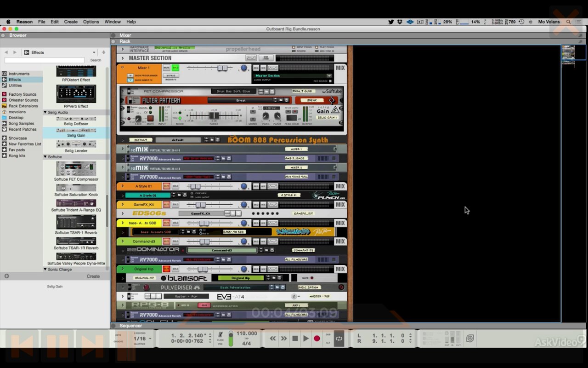Open the Options menu
Screen dimensions: 588x368
click(x=91, y=22)
